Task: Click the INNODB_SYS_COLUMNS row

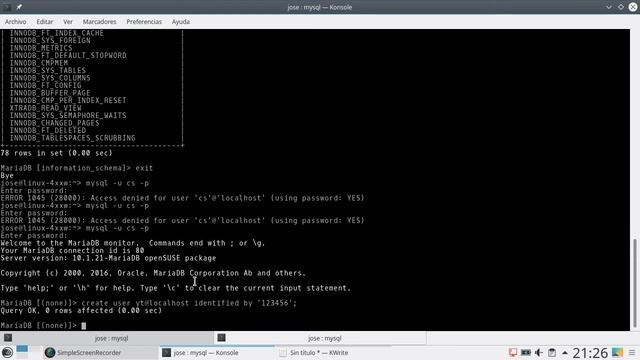Action: coord(50,78)
